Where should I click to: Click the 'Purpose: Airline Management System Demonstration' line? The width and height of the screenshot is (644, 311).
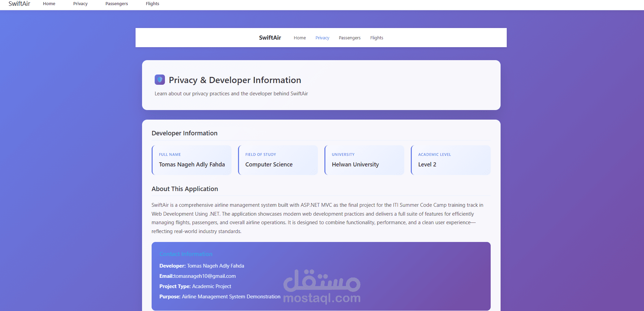[220, 297]
